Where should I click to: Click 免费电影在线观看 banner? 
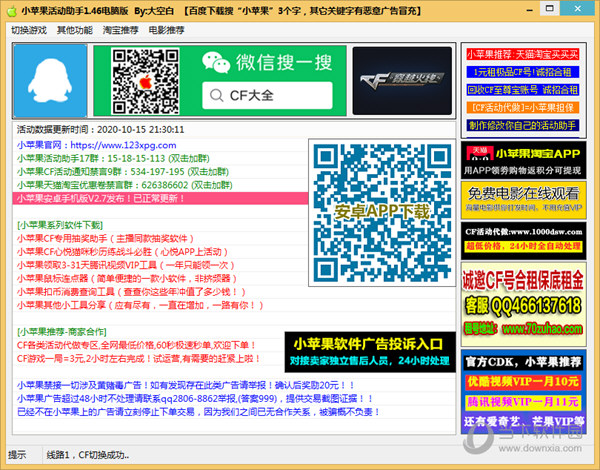coord(523,200)
